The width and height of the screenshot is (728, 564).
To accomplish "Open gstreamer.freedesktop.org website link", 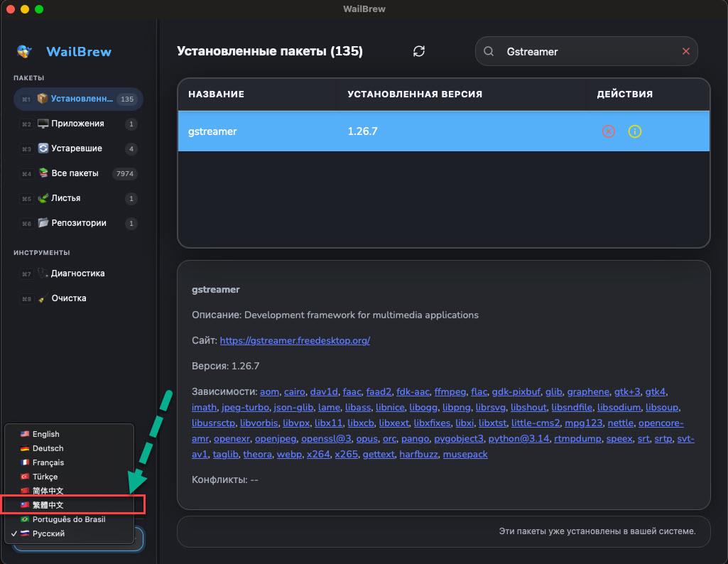I will tap(295, 340).
